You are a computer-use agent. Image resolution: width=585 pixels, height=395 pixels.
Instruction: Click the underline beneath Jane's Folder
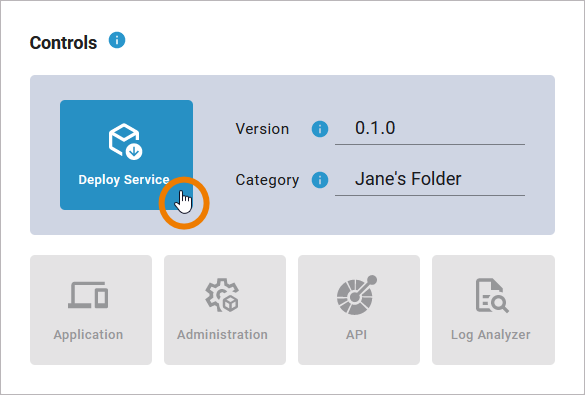pyautogui.click(x=430, y=195)
